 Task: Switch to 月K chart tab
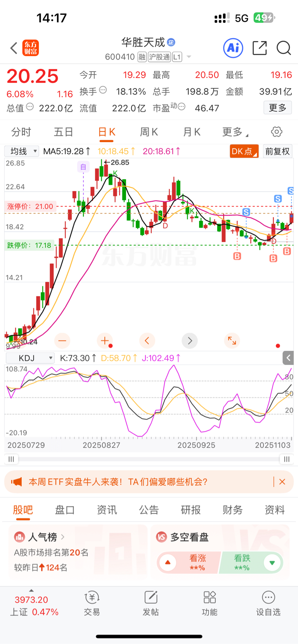(192, 132)
